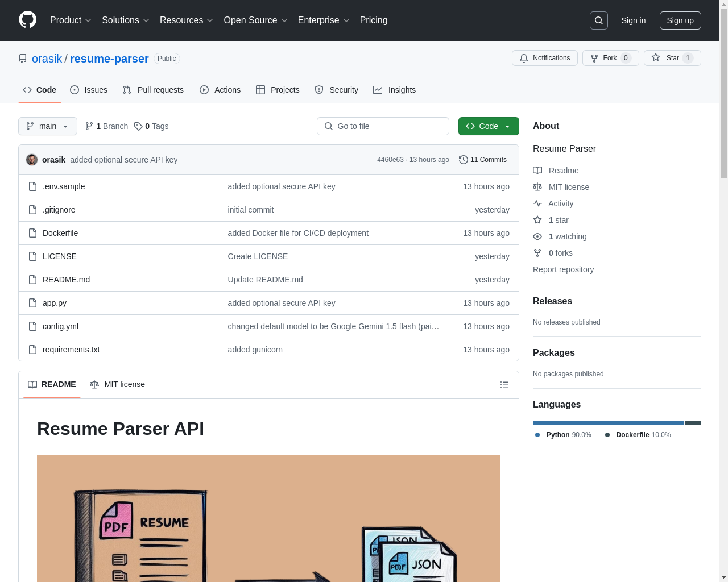Click the file icon beside app.py
The image size is (728, 582).
(33, 303)
